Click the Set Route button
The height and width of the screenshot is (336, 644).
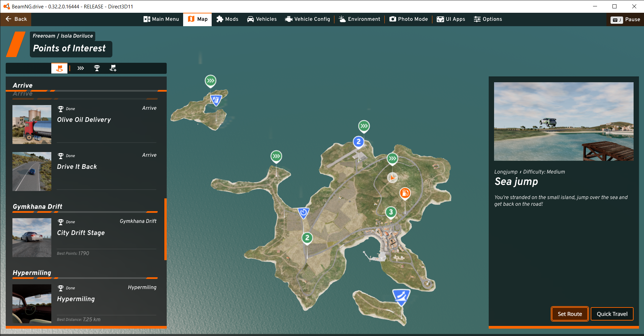pyautogui.click(x=570, y=314)
